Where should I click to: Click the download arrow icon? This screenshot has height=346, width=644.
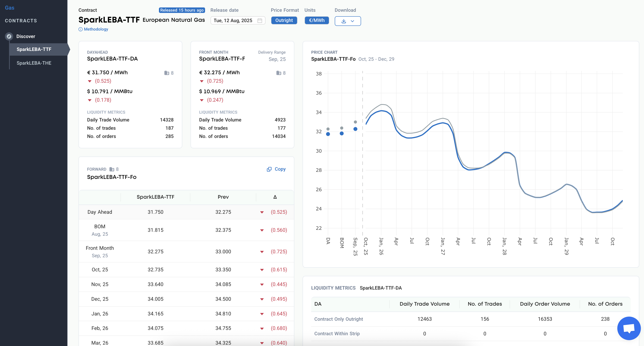pos(344,21)
